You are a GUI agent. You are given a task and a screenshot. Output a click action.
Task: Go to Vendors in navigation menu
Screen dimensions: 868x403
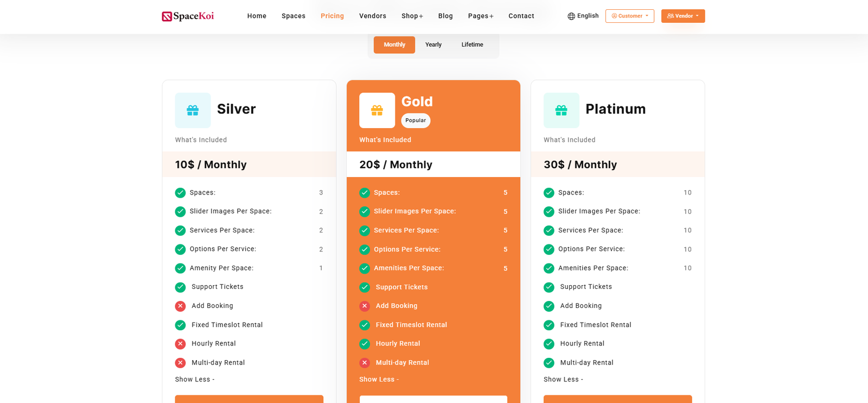pos(373,16)
